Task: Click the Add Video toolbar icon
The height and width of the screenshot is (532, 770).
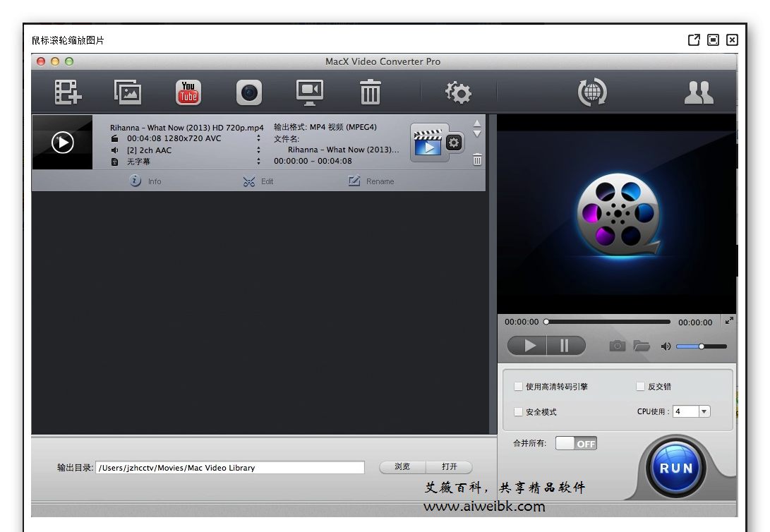Action: (x=68, y=92)
